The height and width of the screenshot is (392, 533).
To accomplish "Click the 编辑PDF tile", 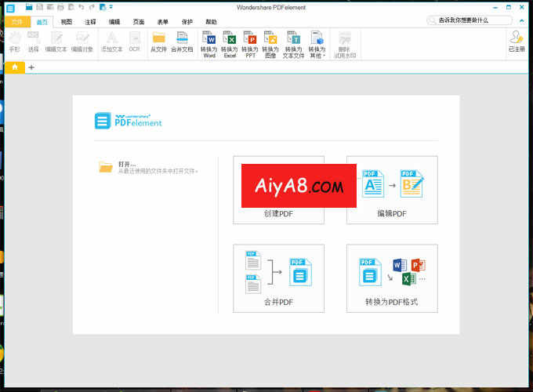I will pyautogui.click(x=392, y=190).
